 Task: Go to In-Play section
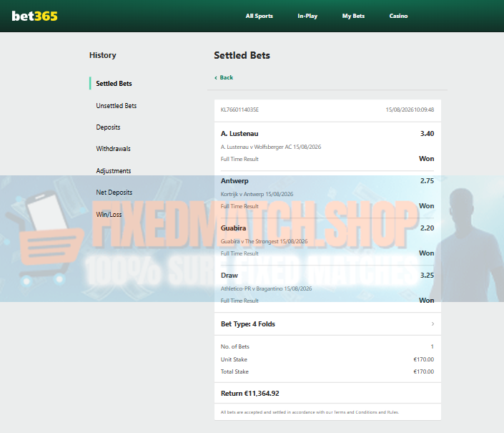pyautogui.click(x=307, y=16)
